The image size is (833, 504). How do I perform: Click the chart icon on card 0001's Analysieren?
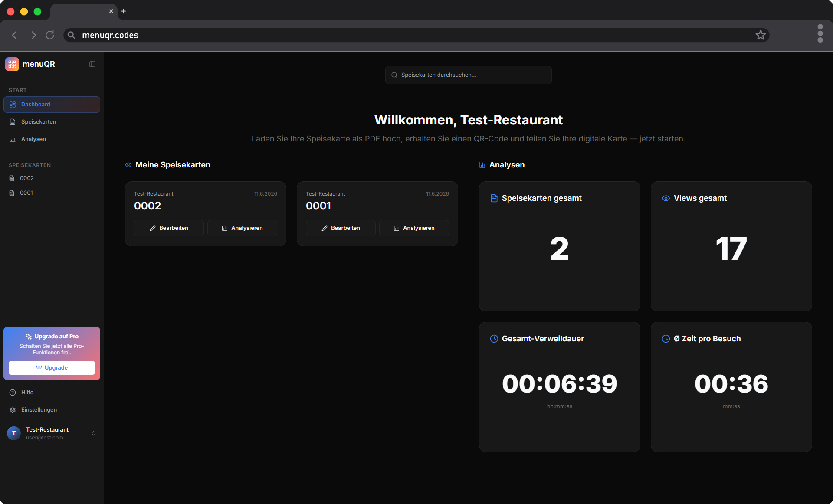(397, 228)
